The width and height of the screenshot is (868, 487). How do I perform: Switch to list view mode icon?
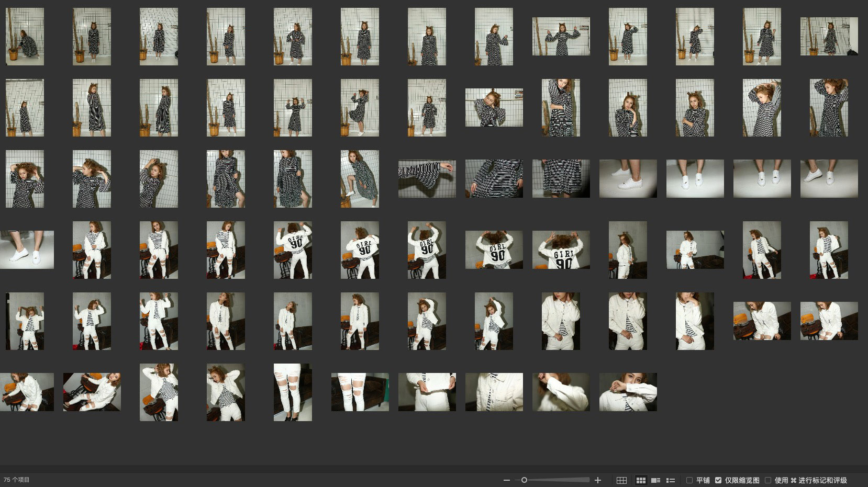(x=670, y=480)
